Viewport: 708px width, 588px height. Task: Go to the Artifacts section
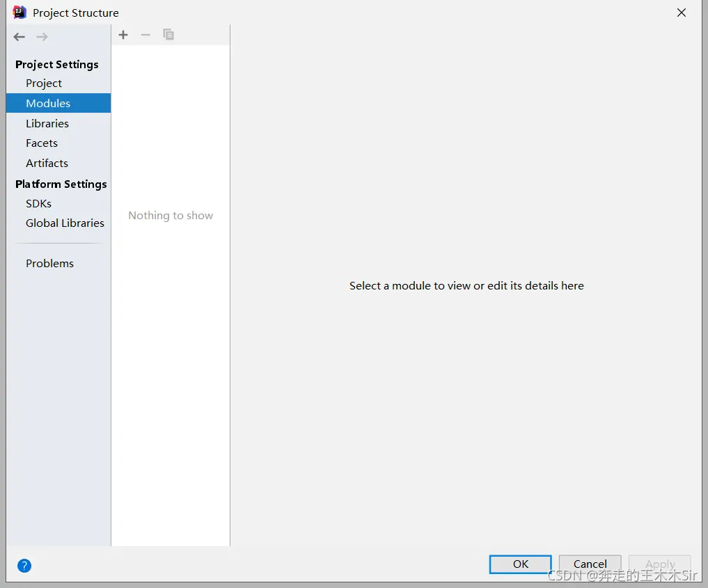pos(47,163)
